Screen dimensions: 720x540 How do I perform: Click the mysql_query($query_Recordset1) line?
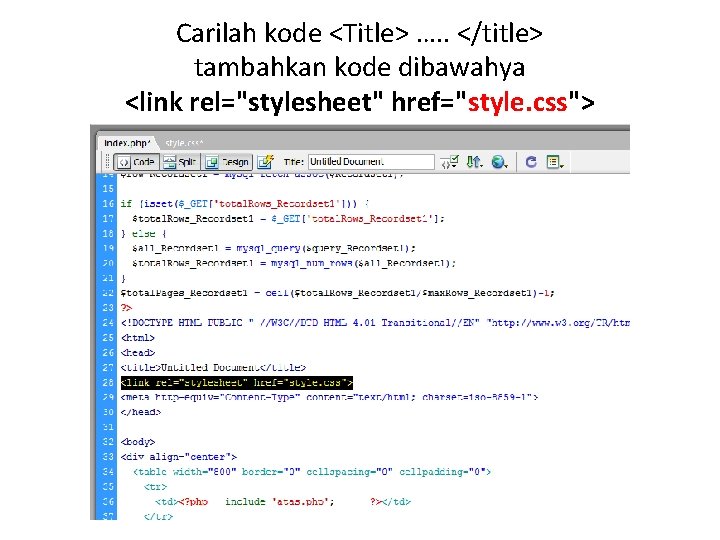(x=274, y=248)
